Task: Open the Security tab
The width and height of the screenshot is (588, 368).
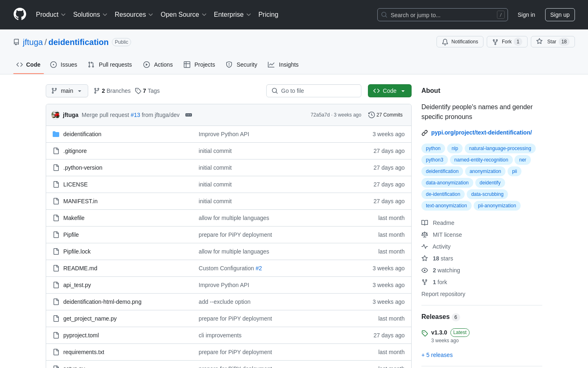Action: click(242, 65)
